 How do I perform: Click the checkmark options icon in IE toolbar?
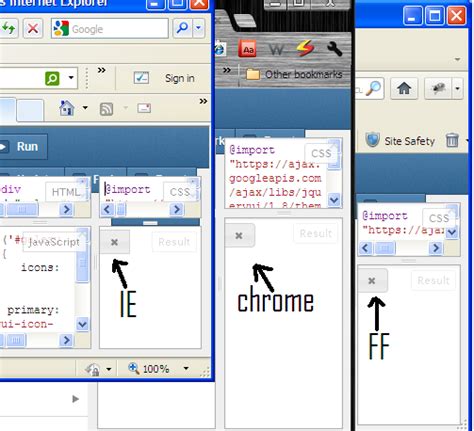pyautogui.click(x=141, y=78)
